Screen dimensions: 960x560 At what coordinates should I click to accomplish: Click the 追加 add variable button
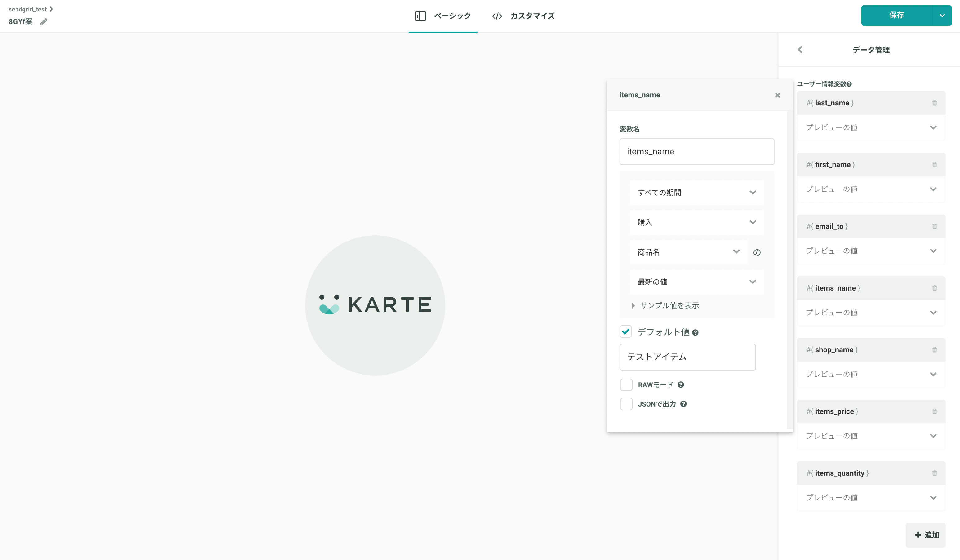click(x=926, y=535)
